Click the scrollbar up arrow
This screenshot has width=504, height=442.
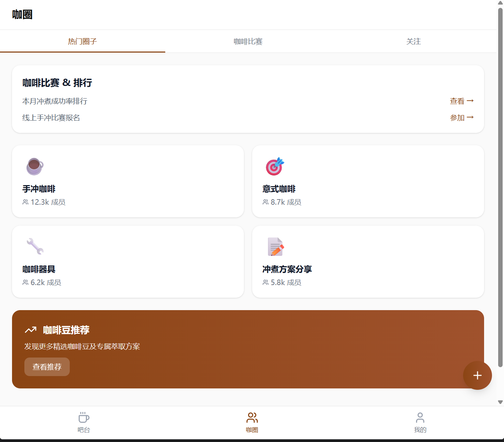pos(501,3)
